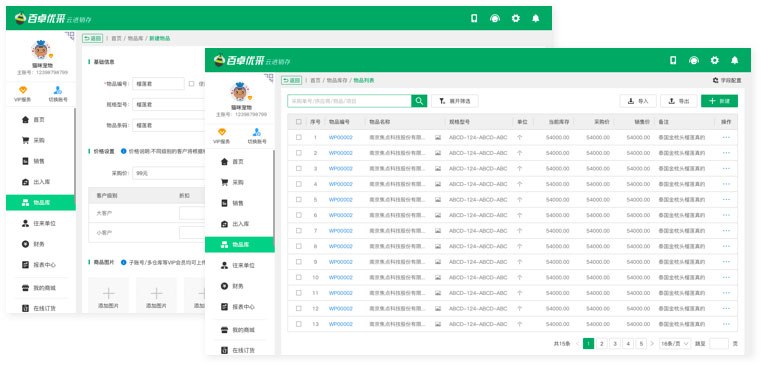Click QR code icon in front window sidebar

click(x=269, y=78)
